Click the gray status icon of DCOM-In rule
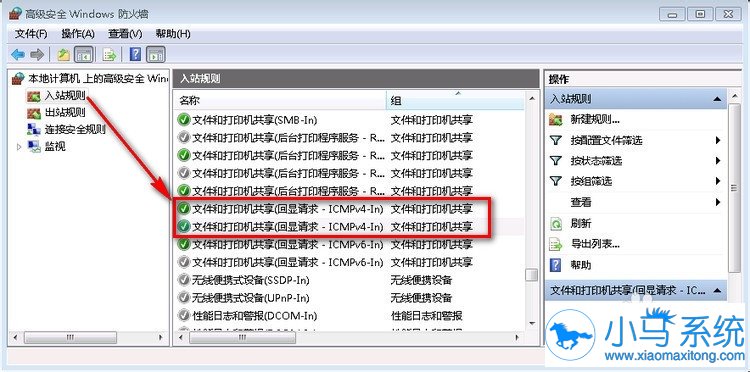 183,316
